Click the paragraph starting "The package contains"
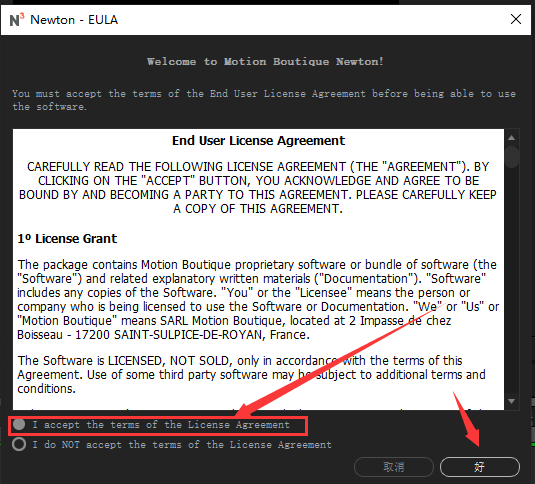 point(258,299)
